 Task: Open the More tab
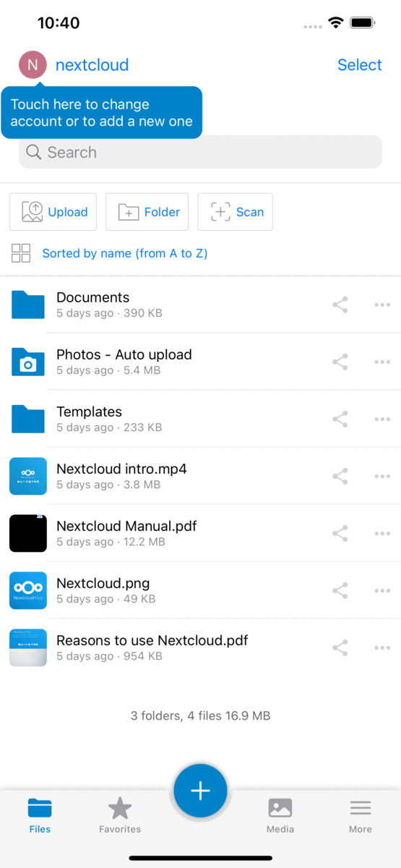[x=361, y=815]
